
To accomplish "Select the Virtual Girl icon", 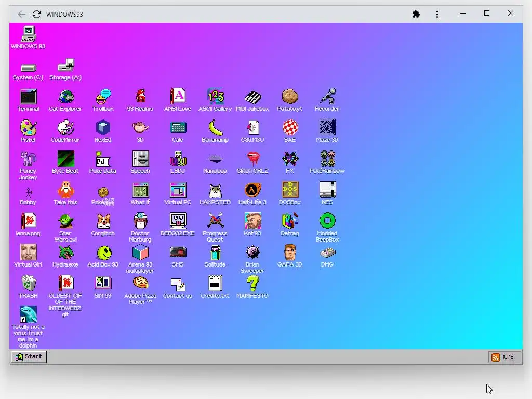I will coord(29,253).
